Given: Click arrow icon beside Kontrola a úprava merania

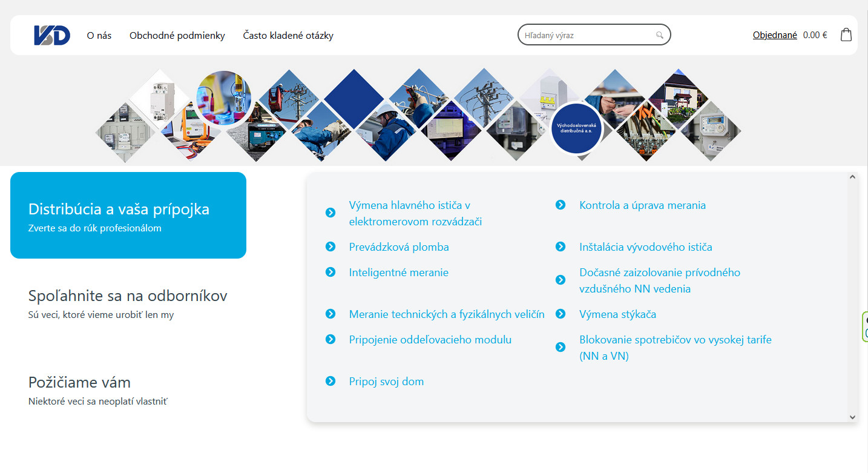Looking at the screenshot, I should click(561, 205).
